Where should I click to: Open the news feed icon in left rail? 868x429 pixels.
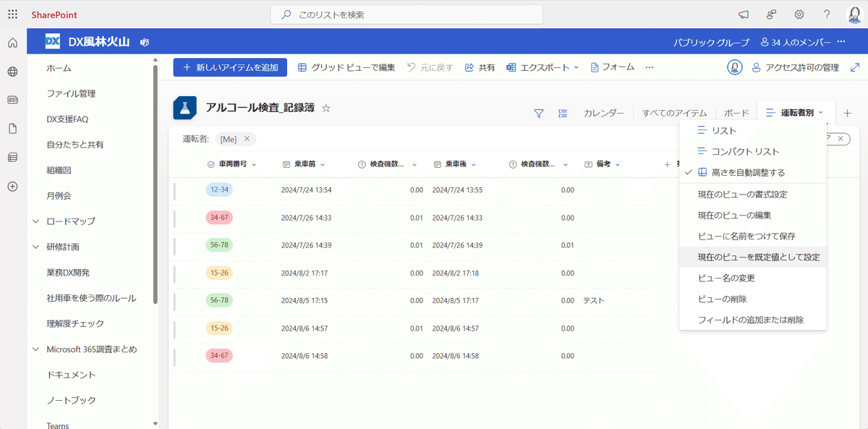click(x=12, y=100)
